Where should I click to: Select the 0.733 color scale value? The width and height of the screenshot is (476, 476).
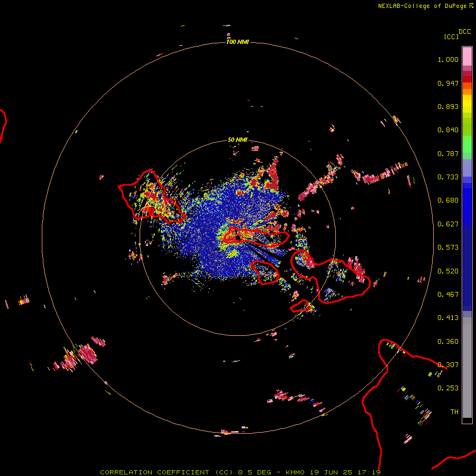[x=448, y=177]
